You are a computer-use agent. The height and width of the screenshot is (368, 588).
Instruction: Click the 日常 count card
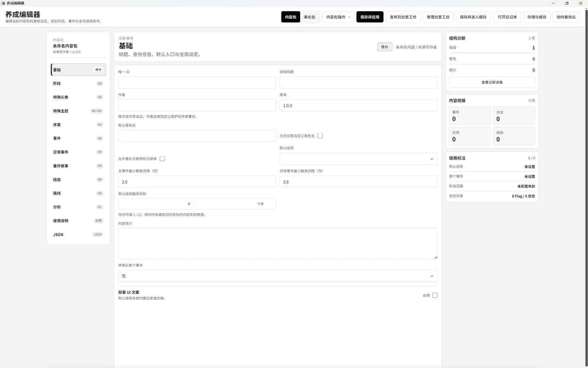tap(470, 136)
